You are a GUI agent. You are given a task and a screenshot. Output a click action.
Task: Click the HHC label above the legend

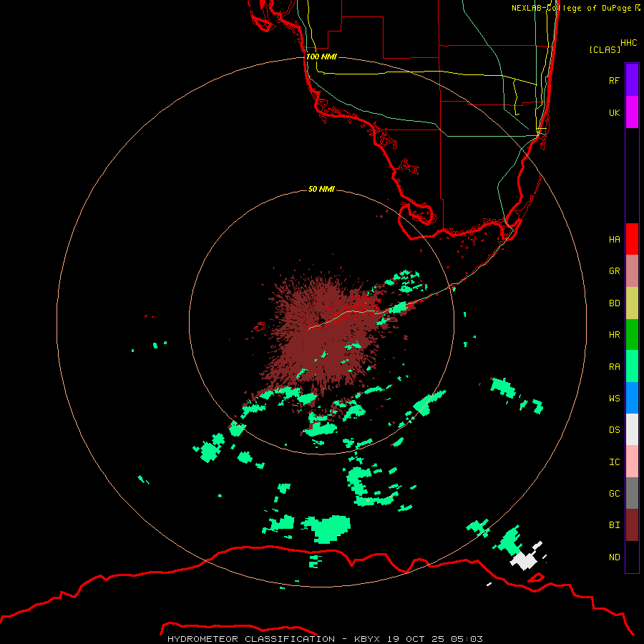629,43
